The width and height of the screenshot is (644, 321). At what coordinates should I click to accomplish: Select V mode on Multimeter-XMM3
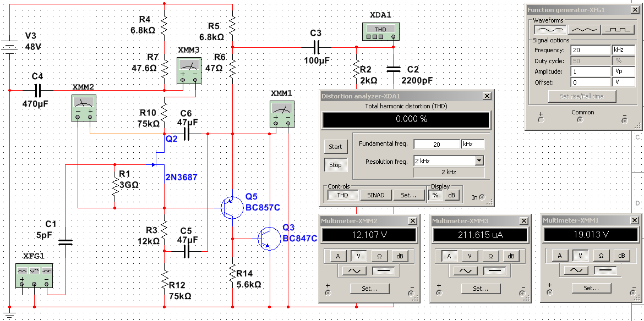coord(470,256)
